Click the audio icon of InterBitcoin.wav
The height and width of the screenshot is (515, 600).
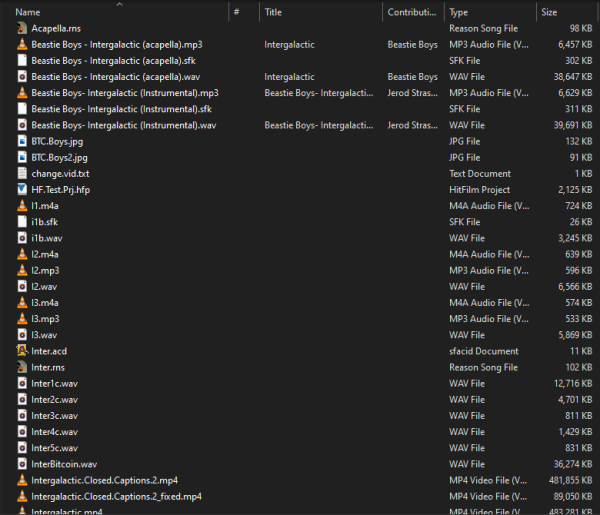22,464
